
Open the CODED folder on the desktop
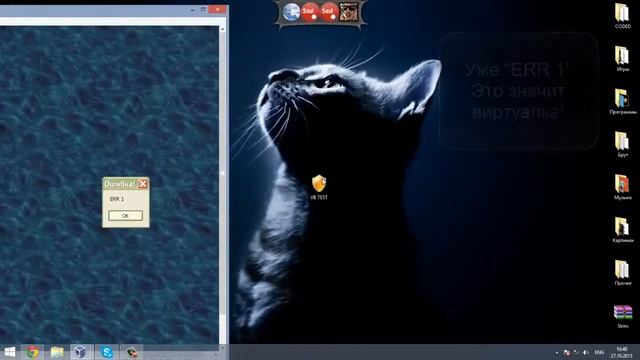[622, 16]
